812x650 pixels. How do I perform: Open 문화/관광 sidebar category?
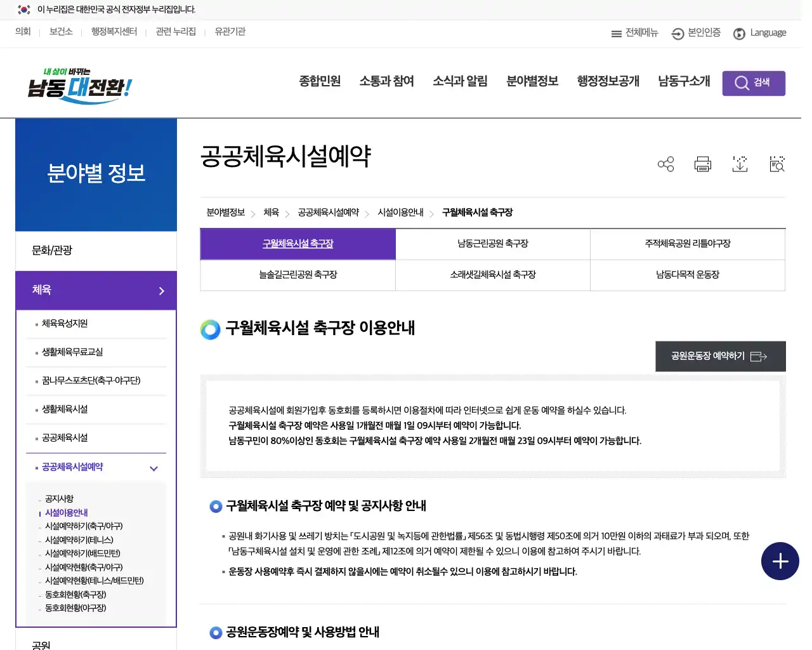96,251
